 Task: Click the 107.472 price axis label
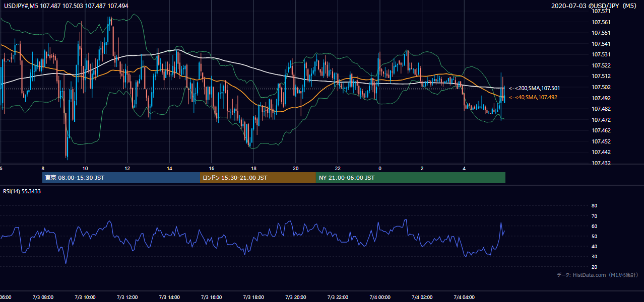pyautogui.click(x=602, y=120)
